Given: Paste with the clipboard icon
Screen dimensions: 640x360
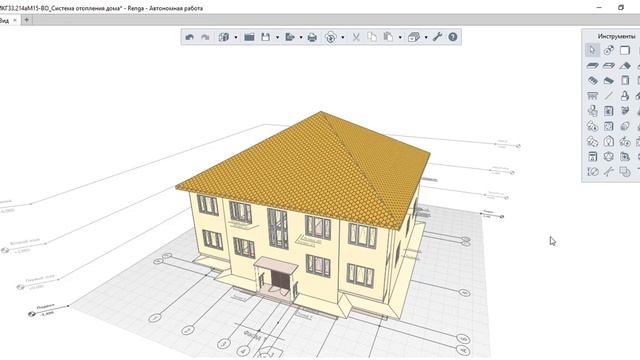Looking at the screenshot, I should coord(388,37).
